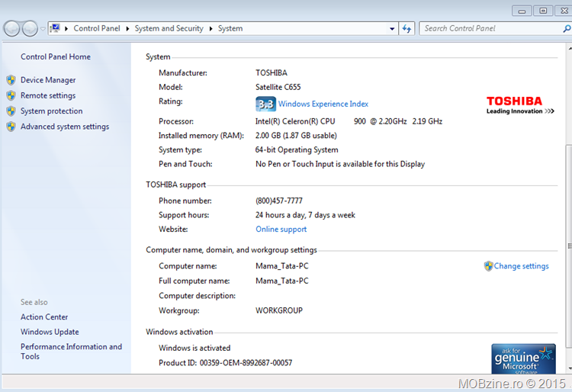Click the 3.3 rating badge

pyautogui.click(x=265, y=104)
